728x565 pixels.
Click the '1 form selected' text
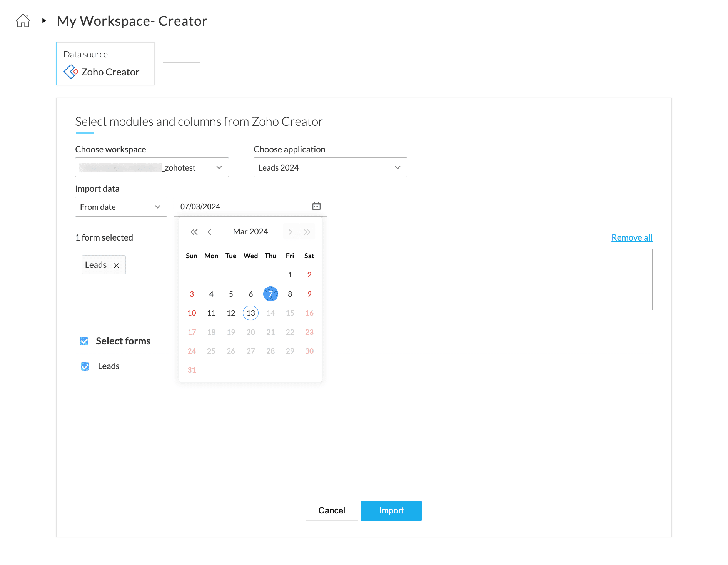[104, 237]
